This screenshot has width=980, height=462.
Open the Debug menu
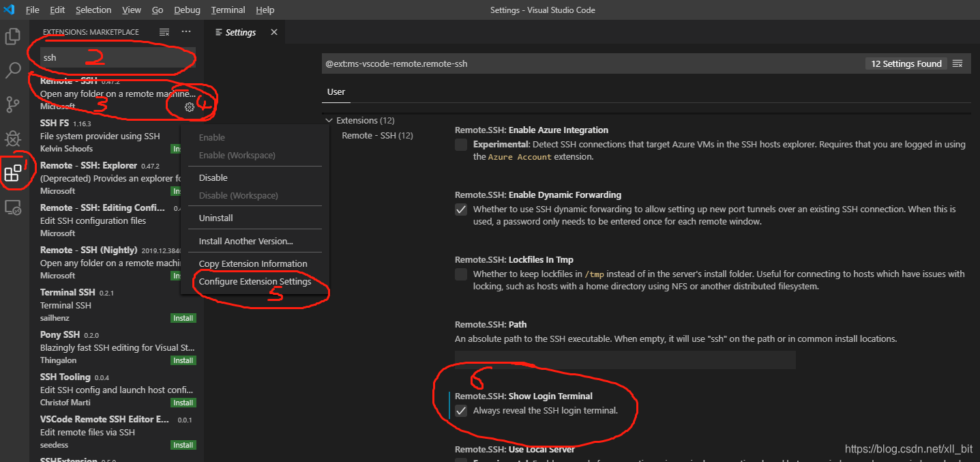pos(187,10)
